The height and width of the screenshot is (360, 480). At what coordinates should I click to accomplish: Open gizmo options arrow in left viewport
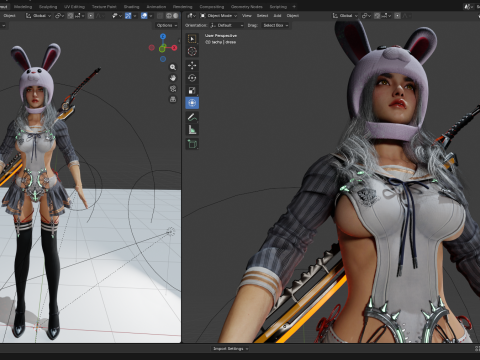(135, 16)
